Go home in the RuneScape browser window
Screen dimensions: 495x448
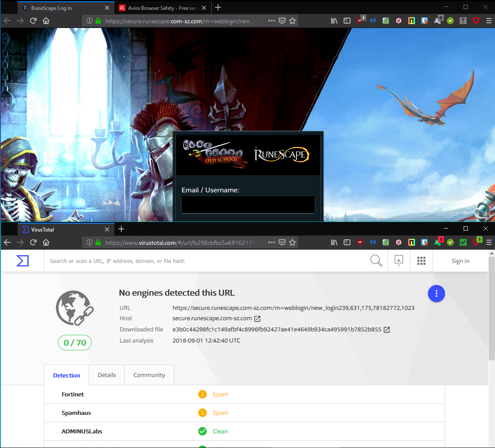pyautogui.click(x=46, y=21)
